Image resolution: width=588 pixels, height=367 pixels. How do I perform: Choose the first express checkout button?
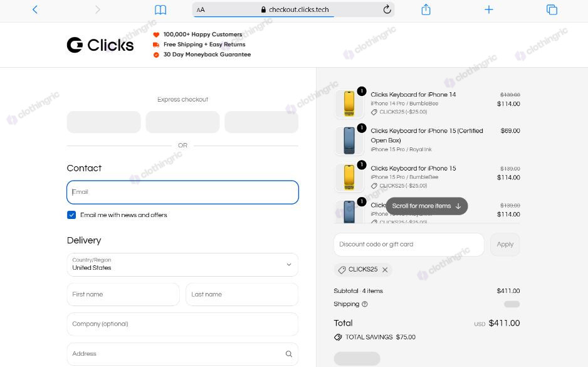(104, 122)
